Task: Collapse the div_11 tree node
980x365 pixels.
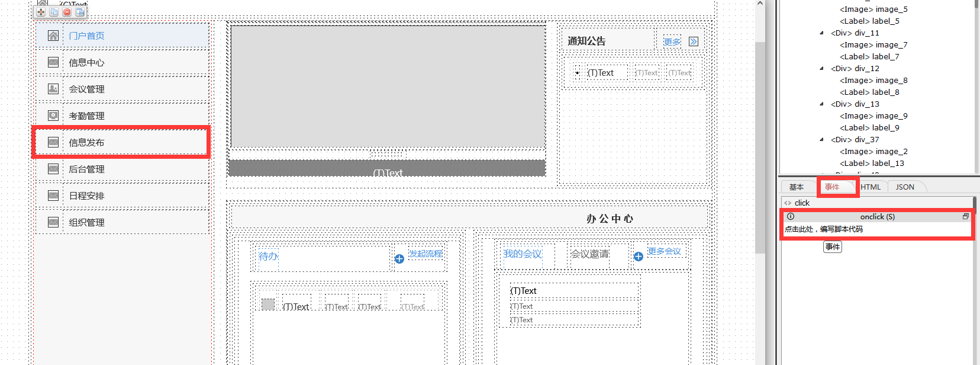Action: 821,33
